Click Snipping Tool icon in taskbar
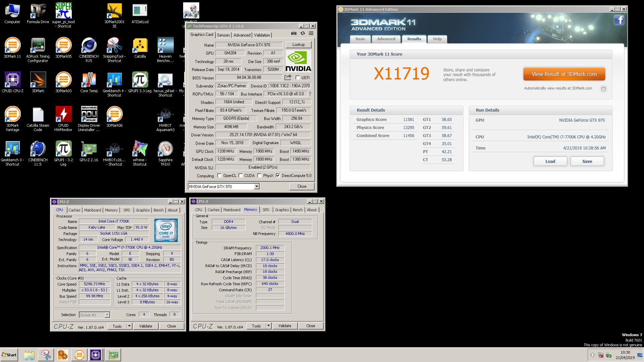Screen dimensions: 644x362 [46, 355]
